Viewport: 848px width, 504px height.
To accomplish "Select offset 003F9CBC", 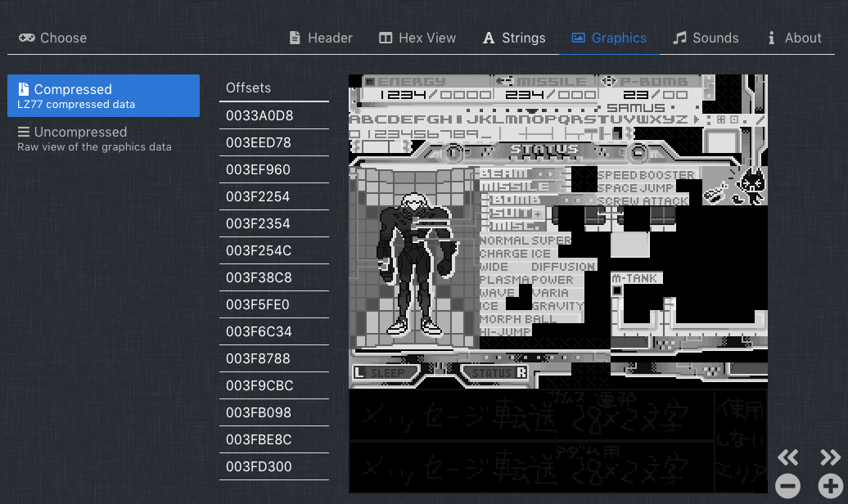I will click(274, 386).
